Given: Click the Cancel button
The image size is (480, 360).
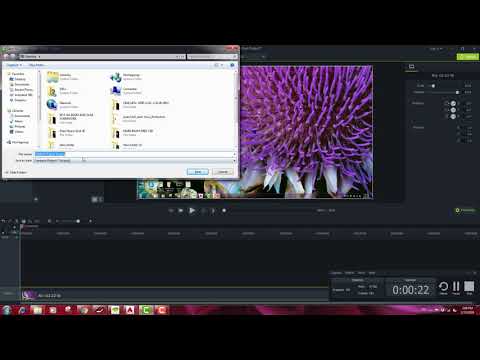Looking at the screenshot, I should 223,172.
